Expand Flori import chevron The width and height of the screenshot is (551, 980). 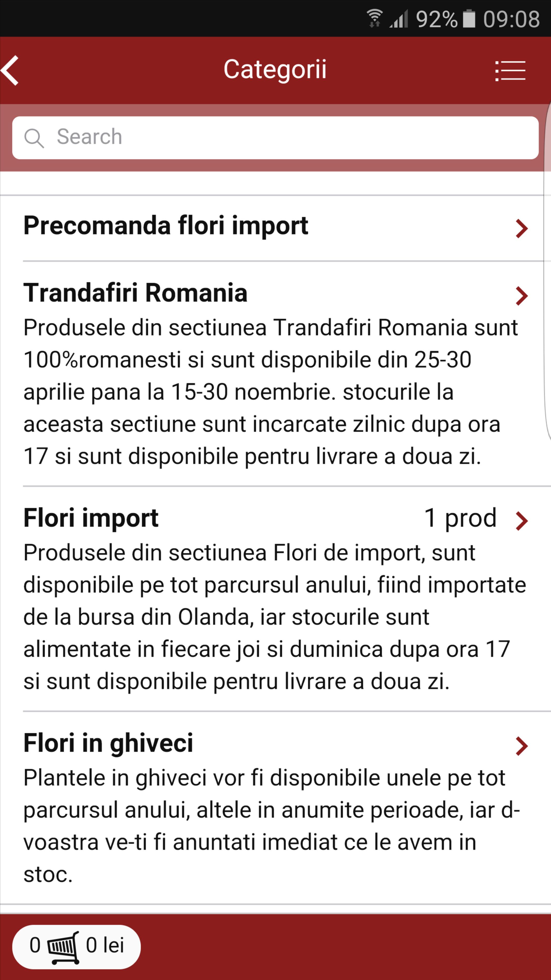pos(522,521)
